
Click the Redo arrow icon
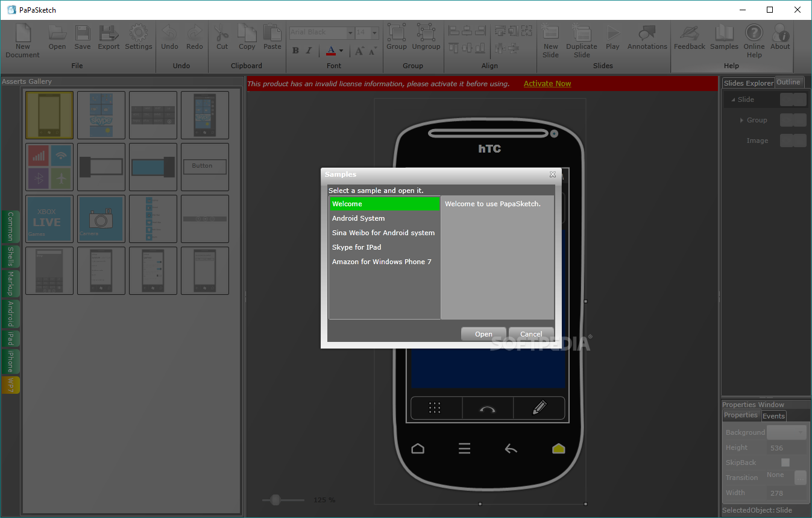tap(195, 33)
